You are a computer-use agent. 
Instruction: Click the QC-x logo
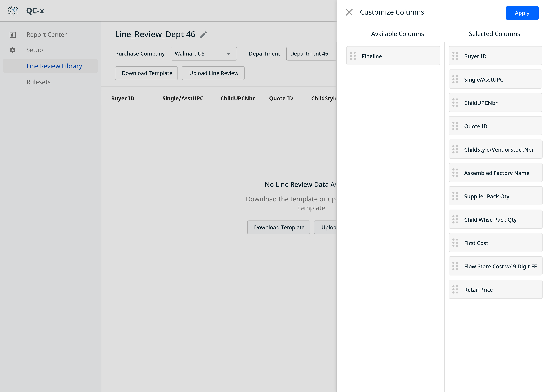coord(13,11)
